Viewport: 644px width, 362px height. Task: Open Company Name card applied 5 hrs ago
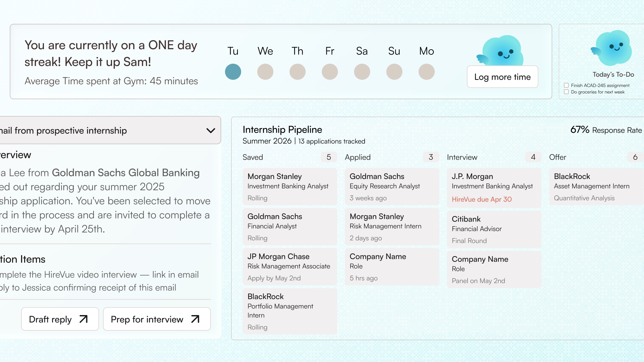[x=392, y=267]
